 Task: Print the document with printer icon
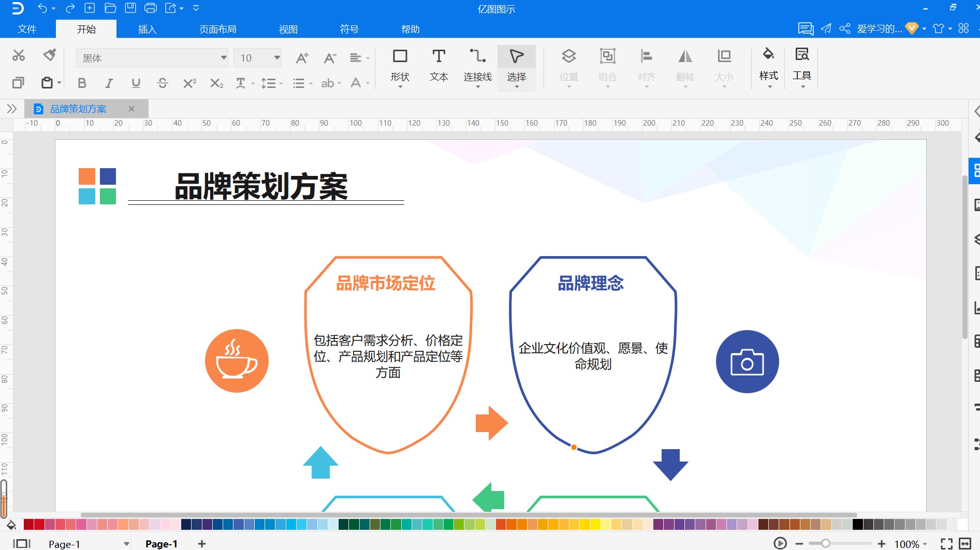pos(151,8)
